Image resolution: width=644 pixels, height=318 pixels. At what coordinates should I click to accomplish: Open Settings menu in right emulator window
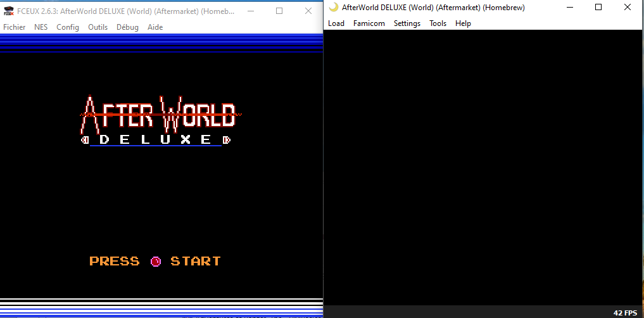[x=407, y=23]
